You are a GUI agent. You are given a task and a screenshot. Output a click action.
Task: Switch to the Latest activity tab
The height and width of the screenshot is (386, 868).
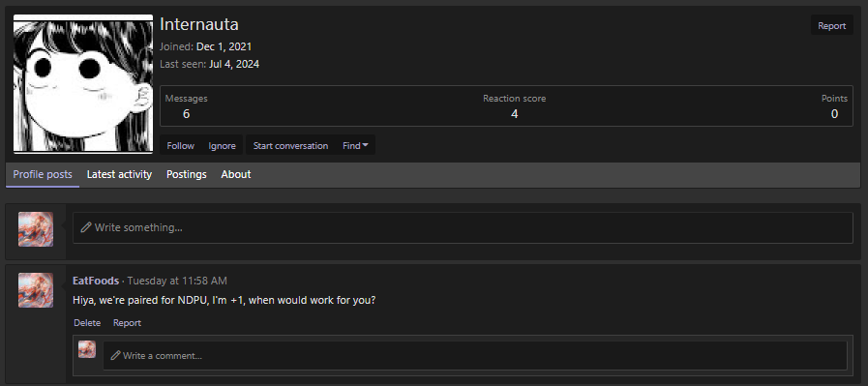pyautogui.click(x=119, y=174)
